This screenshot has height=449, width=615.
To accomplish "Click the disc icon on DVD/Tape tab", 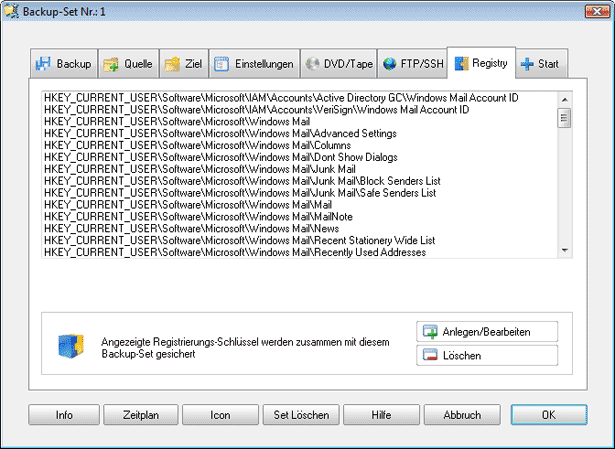I will [313, 64].
